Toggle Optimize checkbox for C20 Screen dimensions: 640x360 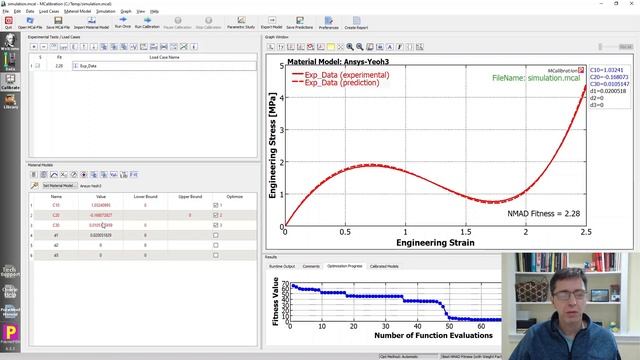pos(216,215)
